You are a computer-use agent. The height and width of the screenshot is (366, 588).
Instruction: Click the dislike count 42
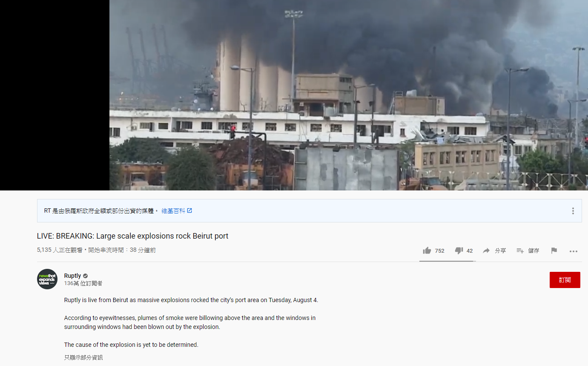470,251
